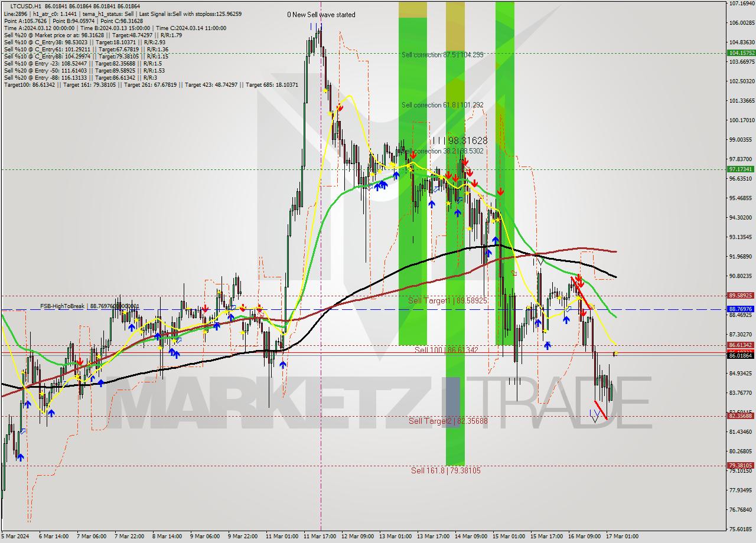Click the blue 88.76976 price axis marker
This screenshot has height=543, width=756.
(x=741, y=309)
